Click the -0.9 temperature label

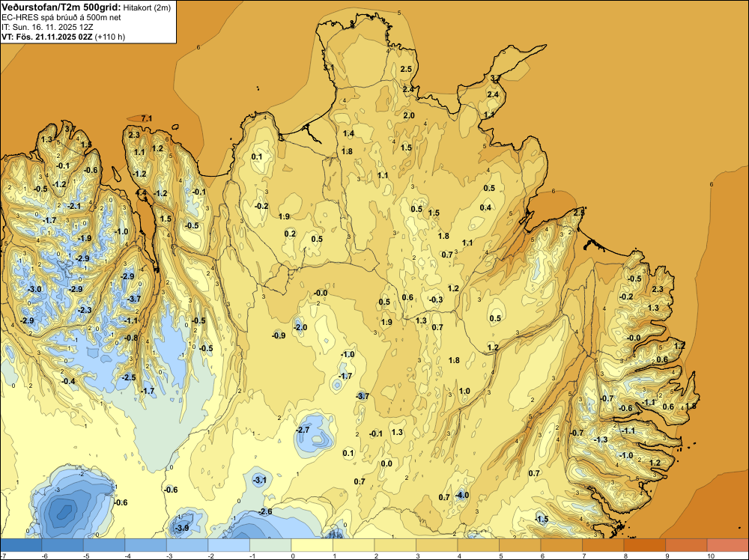279,335
